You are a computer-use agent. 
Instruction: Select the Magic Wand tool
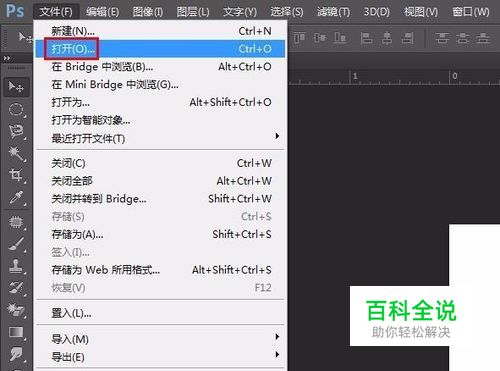16,153
